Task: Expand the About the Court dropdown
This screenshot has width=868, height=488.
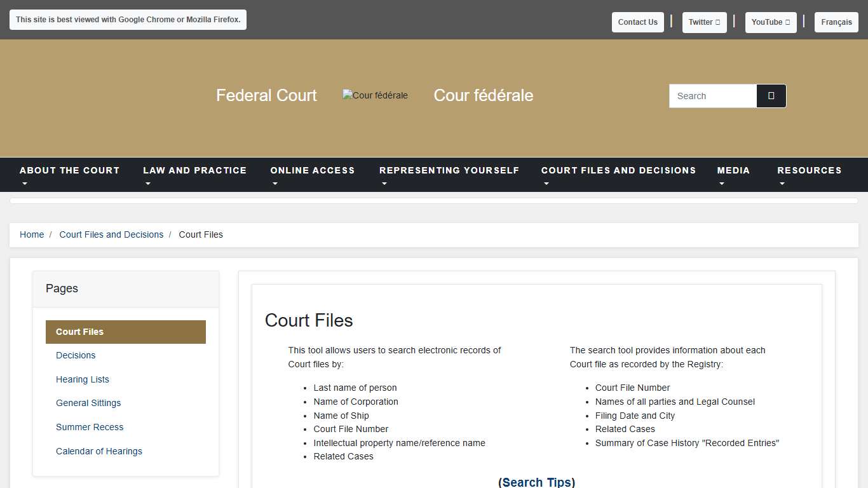Action: coord(69,175)
